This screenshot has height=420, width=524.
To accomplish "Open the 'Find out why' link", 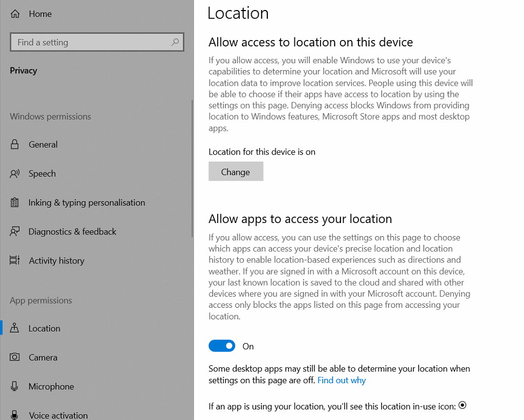I will click(342, 380).
